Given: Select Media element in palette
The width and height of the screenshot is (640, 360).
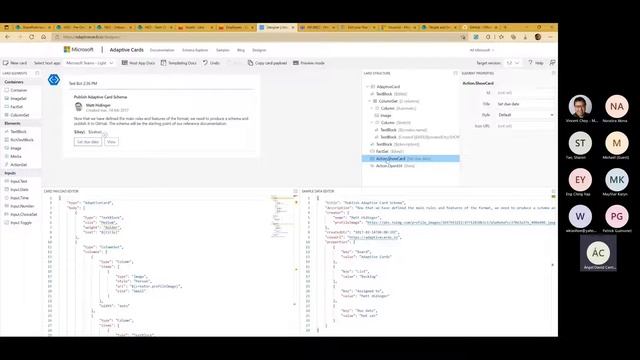Looking at the screenshot, I should (x=16, y=156).
